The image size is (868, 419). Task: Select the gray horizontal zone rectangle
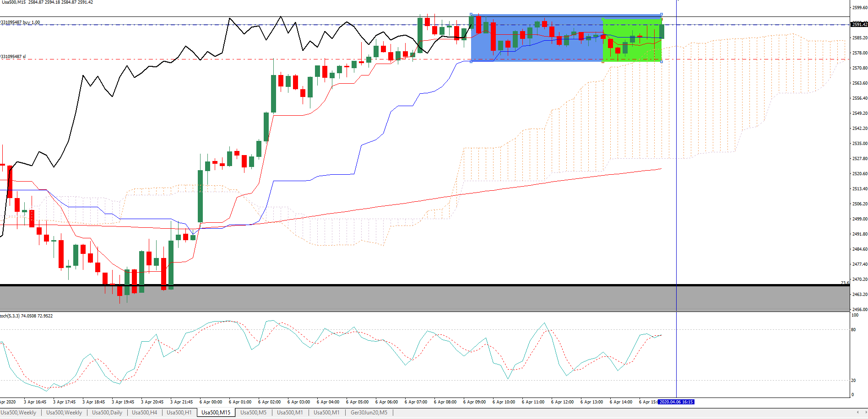tap(425, 297)
